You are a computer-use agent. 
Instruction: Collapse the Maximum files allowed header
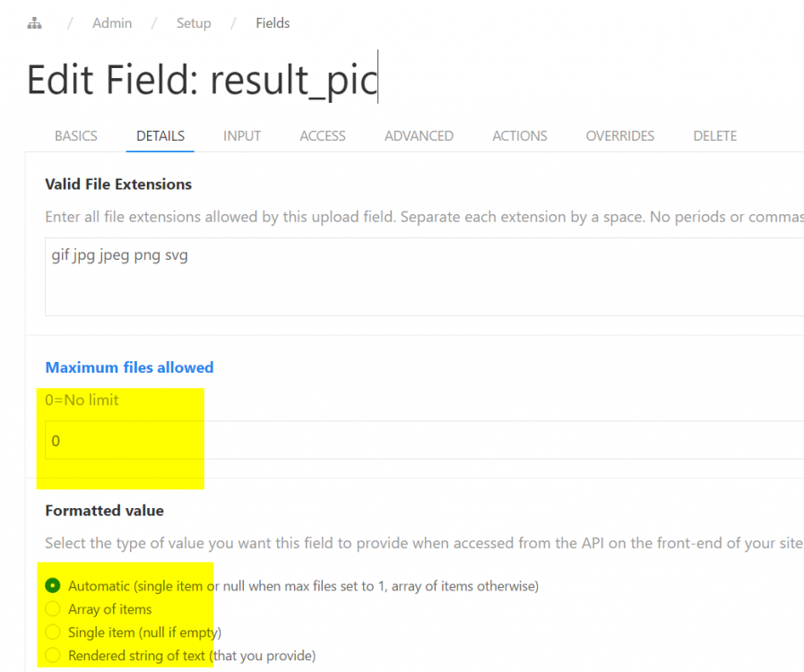129,367
